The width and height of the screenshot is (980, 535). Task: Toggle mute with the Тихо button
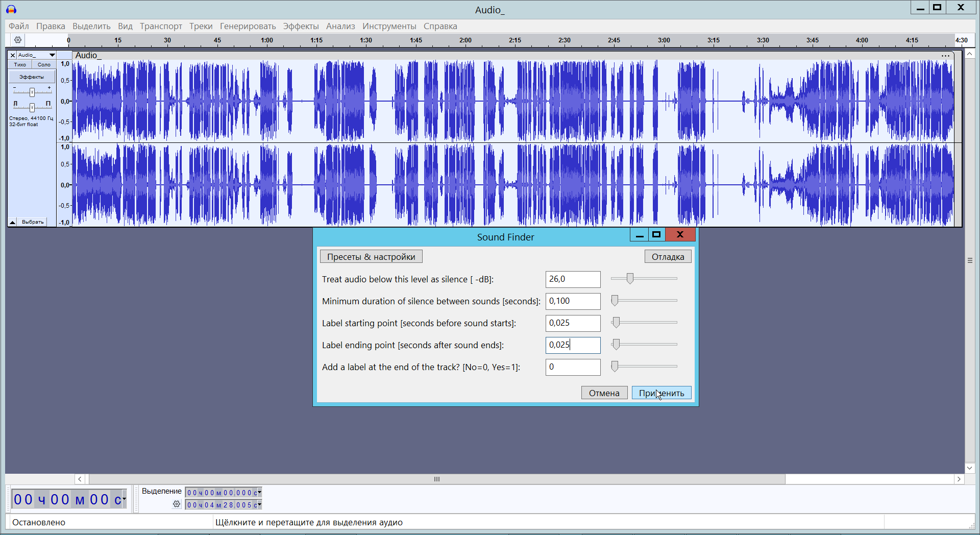[20, 65]
